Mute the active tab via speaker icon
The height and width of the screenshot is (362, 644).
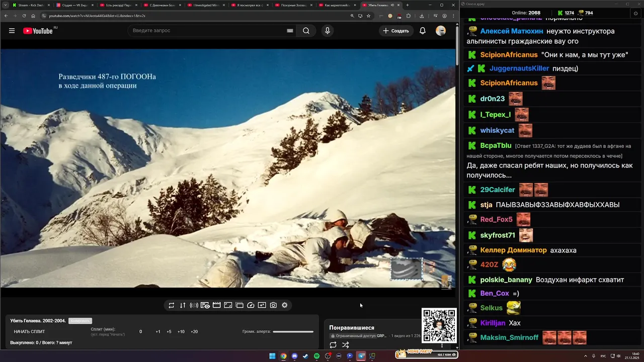[392, 5]
